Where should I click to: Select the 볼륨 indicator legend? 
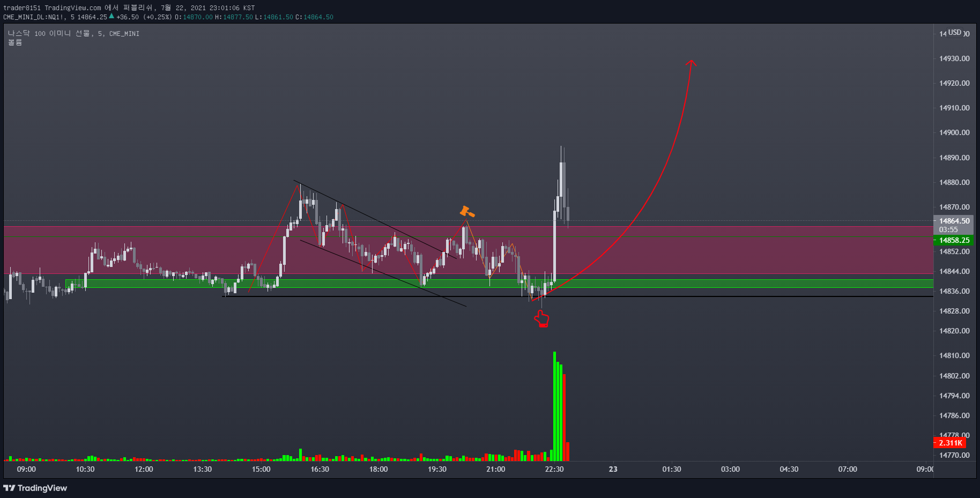(x=15, y=42)
